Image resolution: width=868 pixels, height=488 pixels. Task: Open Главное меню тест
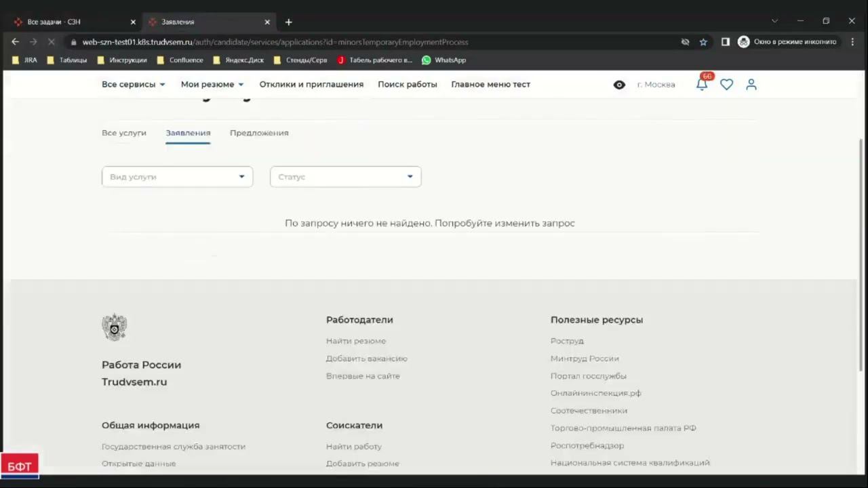(x=491, y=85)
